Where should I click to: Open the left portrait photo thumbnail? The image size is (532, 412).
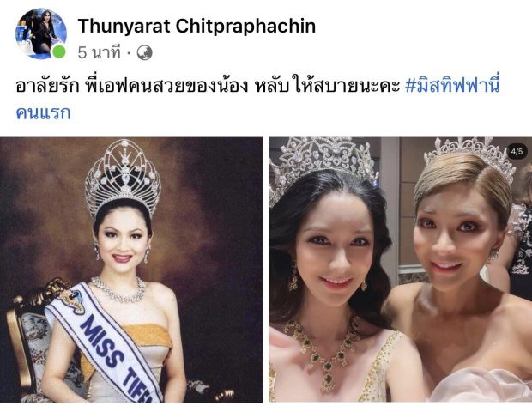click(131, 270)
